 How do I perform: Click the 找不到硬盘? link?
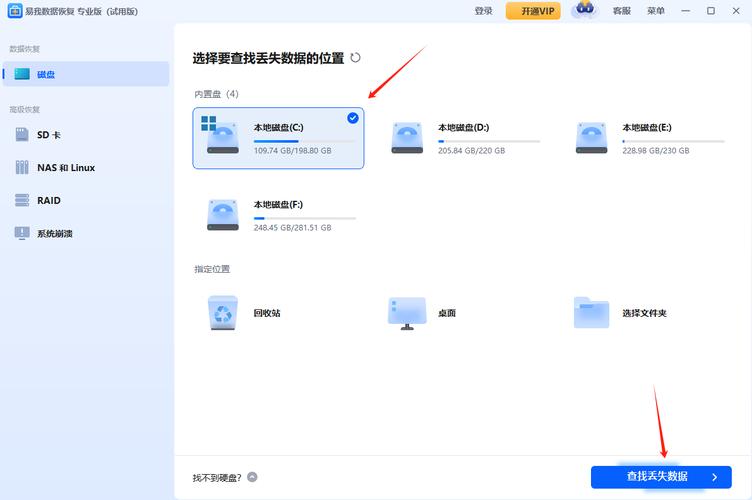coord(217,477)
